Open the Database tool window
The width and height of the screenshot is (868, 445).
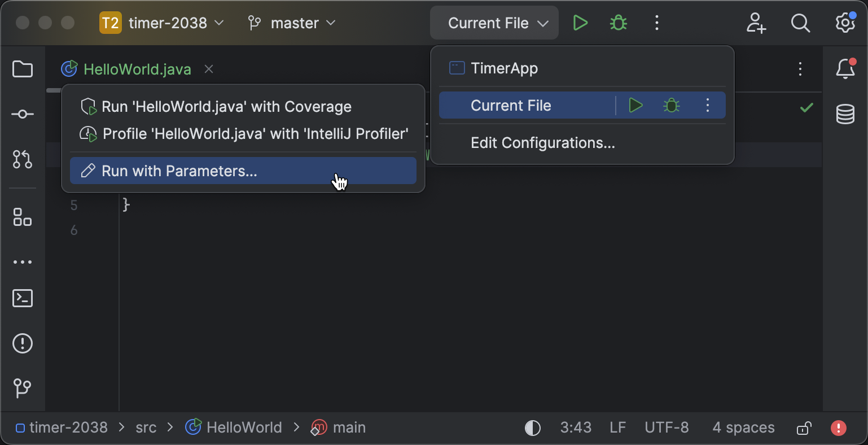845,114
